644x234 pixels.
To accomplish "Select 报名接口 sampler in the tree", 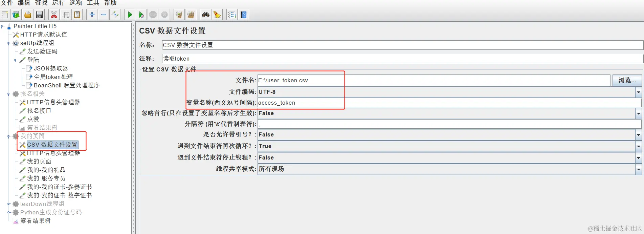I will [39, 111].
